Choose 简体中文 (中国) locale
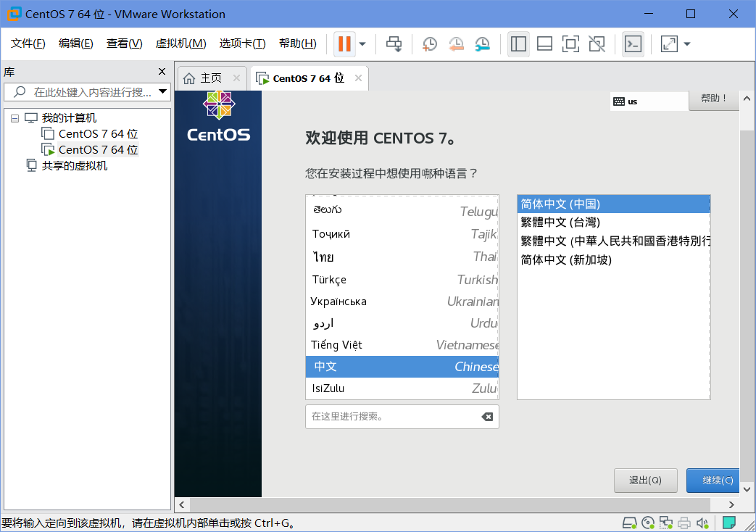756x532 pixels. click(613, 204)
